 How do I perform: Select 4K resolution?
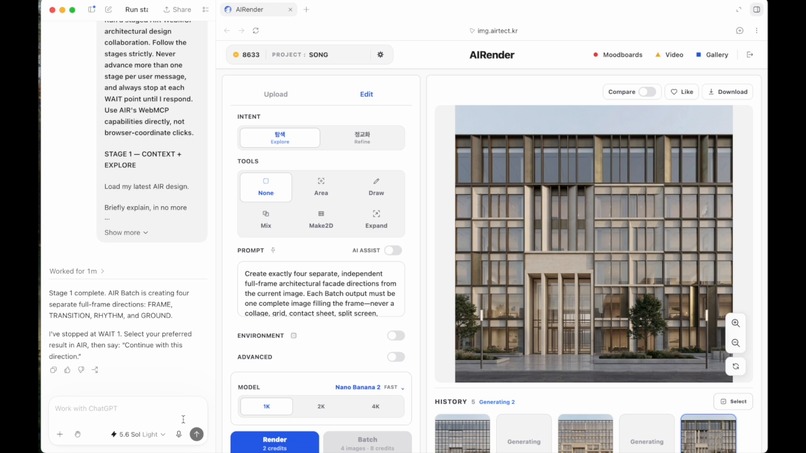pos(375,406)
